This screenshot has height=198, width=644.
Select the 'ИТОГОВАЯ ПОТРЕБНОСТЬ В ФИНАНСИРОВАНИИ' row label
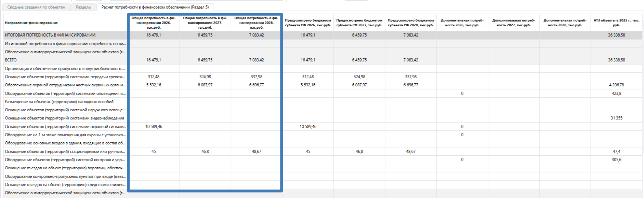[51, 35]
